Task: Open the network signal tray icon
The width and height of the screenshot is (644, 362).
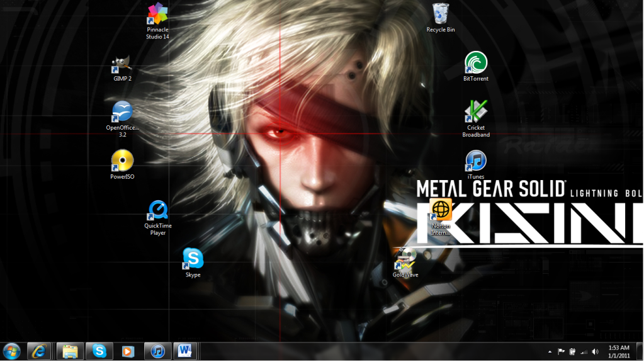Action: 584,352
